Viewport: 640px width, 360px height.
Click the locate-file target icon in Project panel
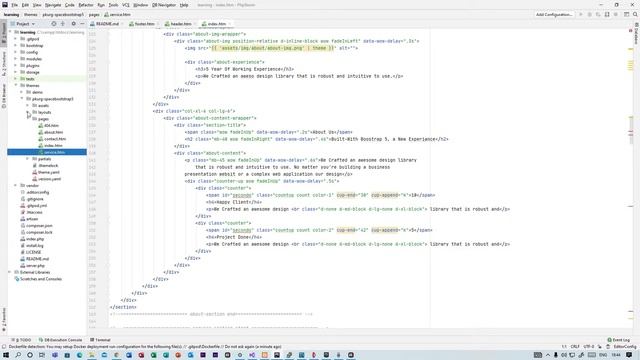pyautogui.click(x=53, y=24)
